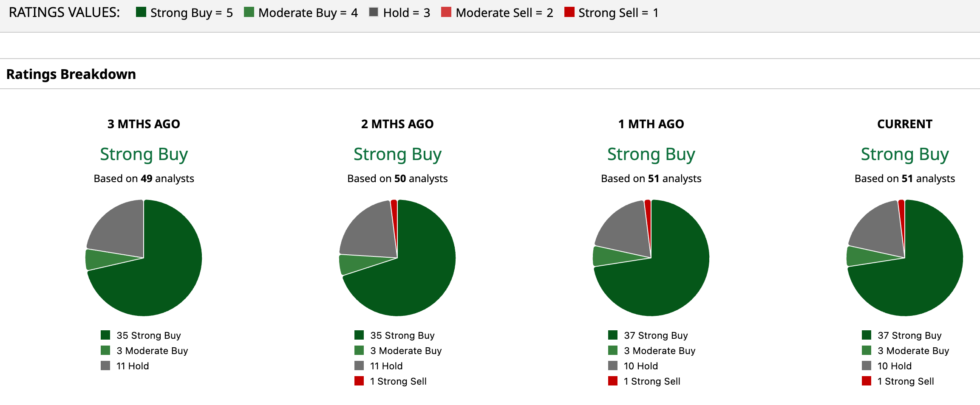The height and width of the screenshot is (405, 980).
Task: Click 'Based on 50 analysts' text
Action: (397, 179)
